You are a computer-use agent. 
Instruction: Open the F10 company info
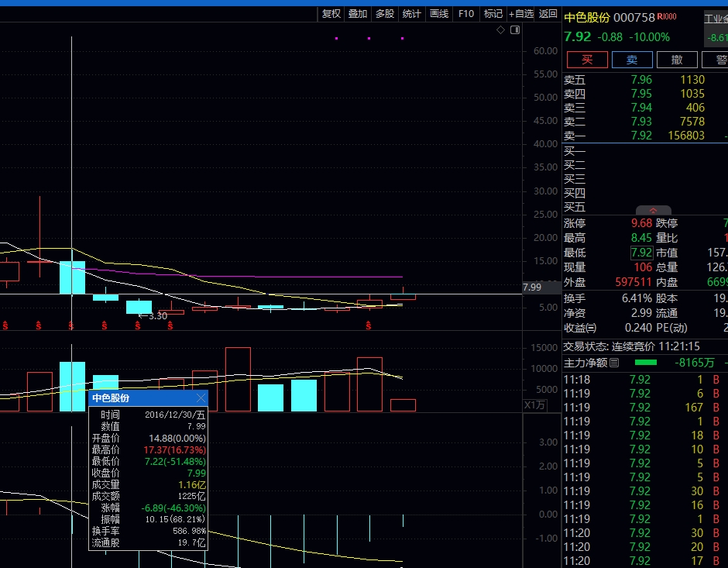tap(466, 14)
